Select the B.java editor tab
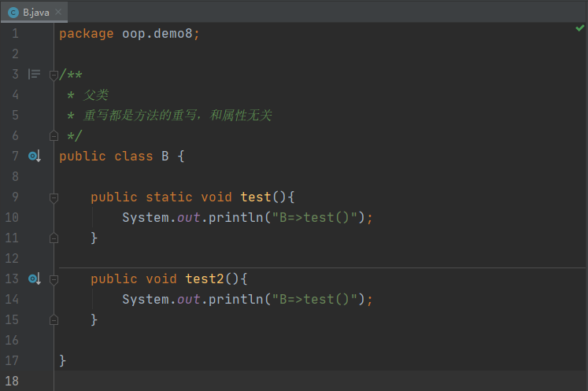The width and height of the screenshot is (588, 391). (x=34, y=13)
